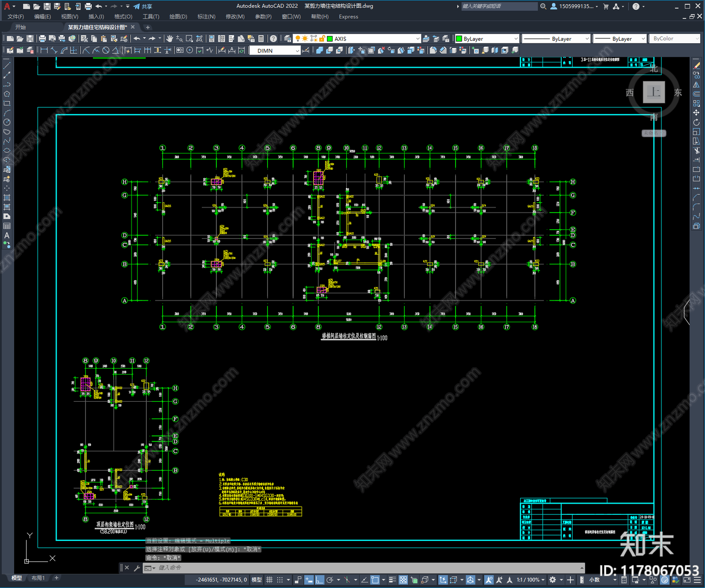Open the ByColor plot style dropdown
This screenshot has width=705, height=588.
pos(675,39)
